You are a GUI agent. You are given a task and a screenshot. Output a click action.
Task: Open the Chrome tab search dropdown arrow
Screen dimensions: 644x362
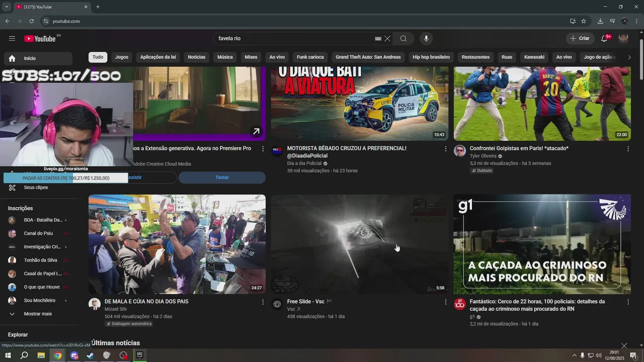[7, 7]
